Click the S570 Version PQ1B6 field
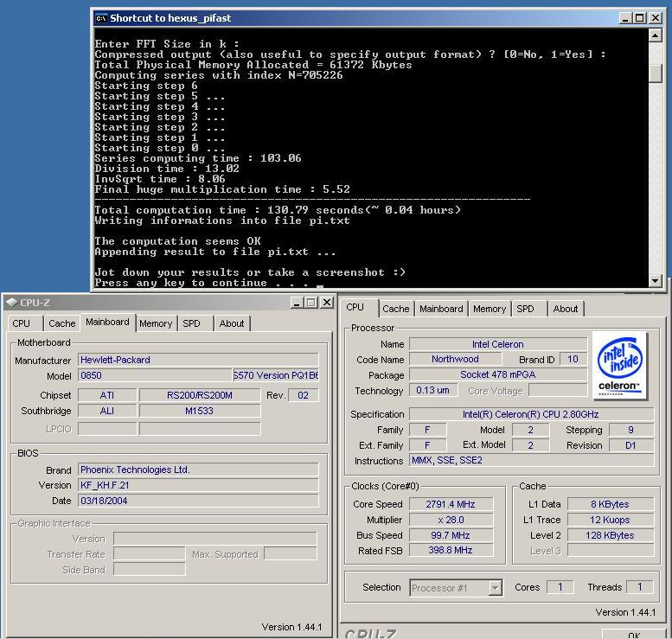Screen dimensions: 672x639 [276, 375]
